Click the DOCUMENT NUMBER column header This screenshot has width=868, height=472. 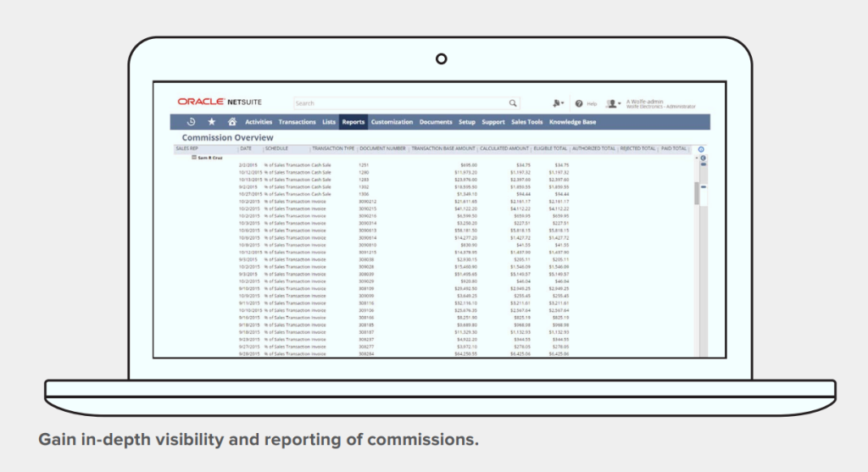pyautogui.click(x=382, y=148)
